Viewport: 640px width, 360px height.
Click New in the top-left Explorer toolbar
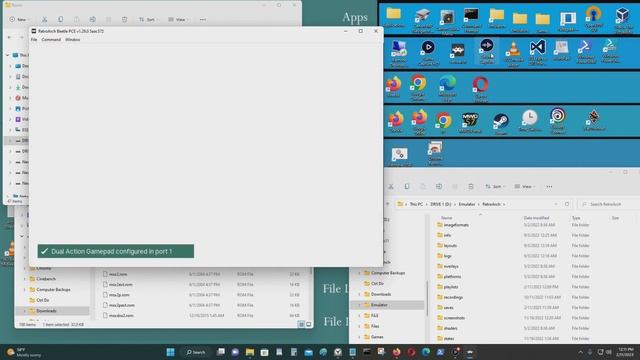coord(18,19)
